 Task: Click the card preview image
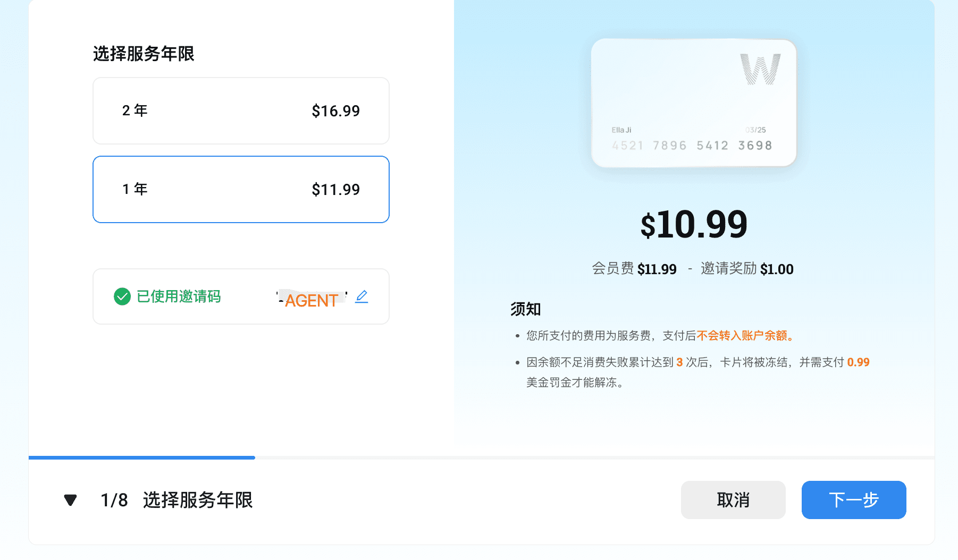pyautogui.click(x=694, y=103)
